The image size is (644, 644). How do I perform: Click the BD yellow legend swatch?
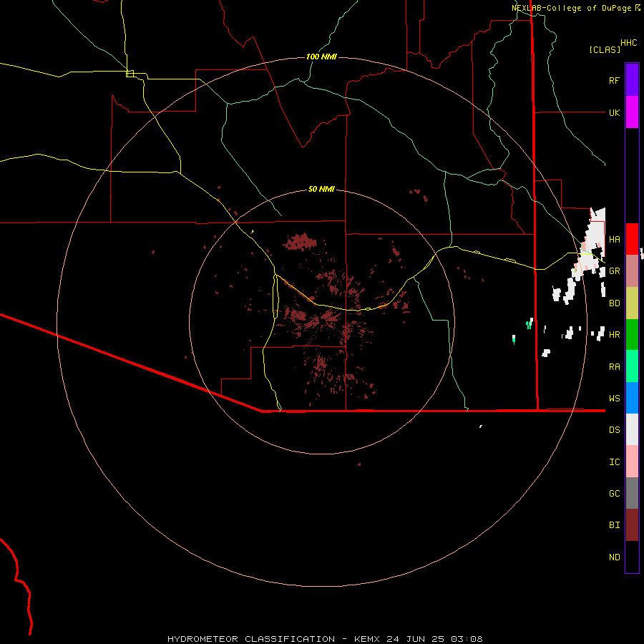tap(632, 303)
